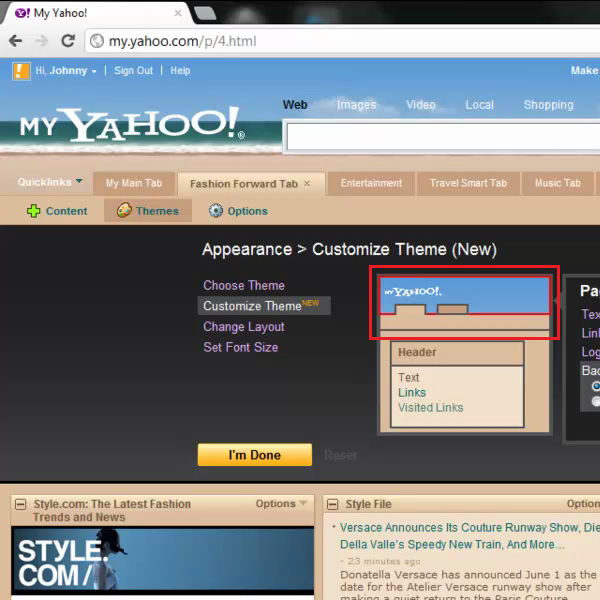Click Style.com Latest Fashion module title
600x600 pixels.
click(112, 510)
